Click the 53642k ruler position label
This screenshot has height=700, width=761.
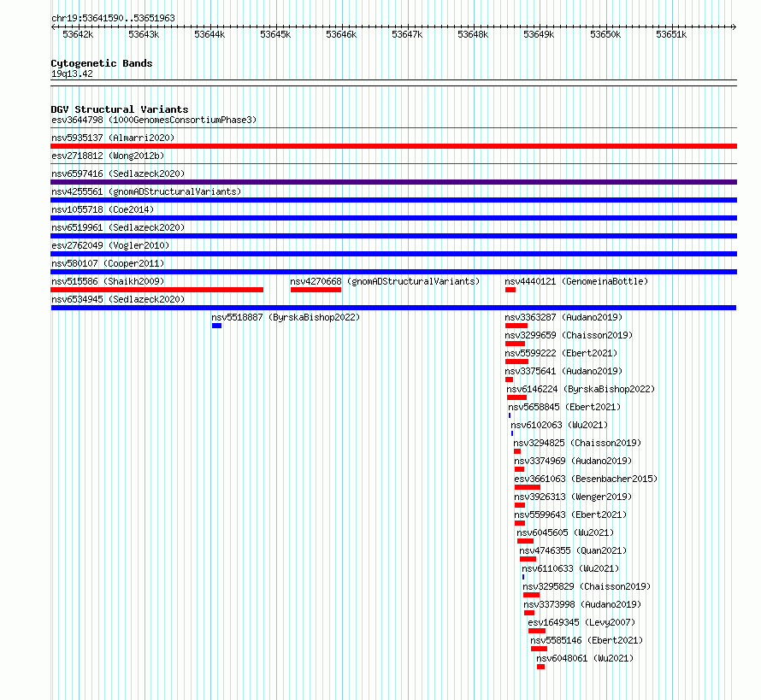[x=78, y=34]
